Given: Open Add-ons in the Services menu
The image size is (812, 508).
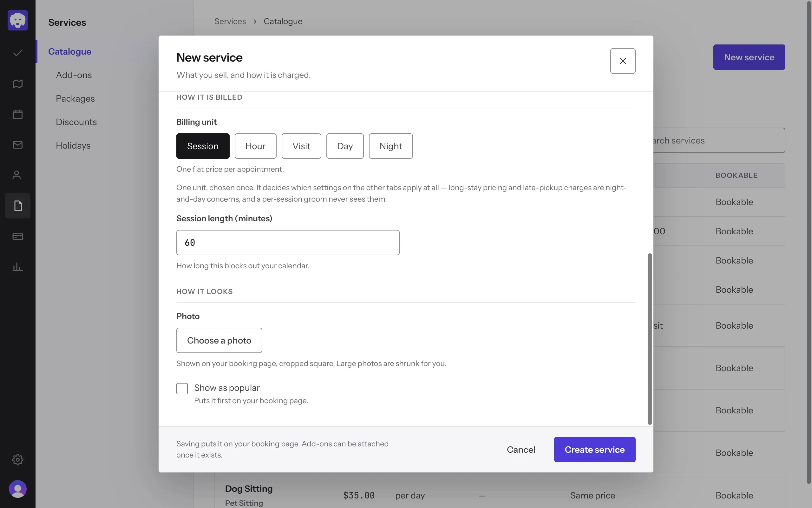Looking at the screenshot, I should (74, 75).
